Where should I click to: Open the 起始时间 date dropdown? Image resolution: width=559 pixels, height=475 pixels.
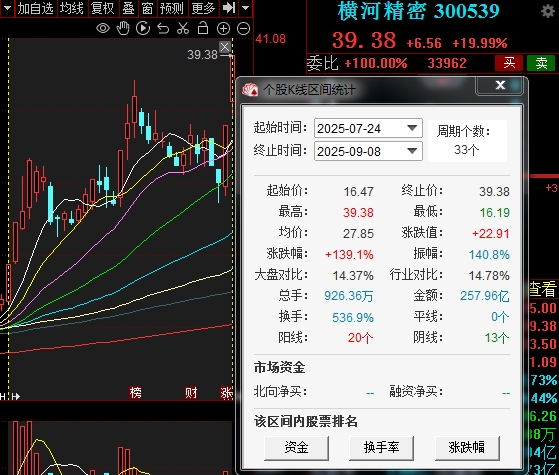pyautogui.click(x=412, y=128)
